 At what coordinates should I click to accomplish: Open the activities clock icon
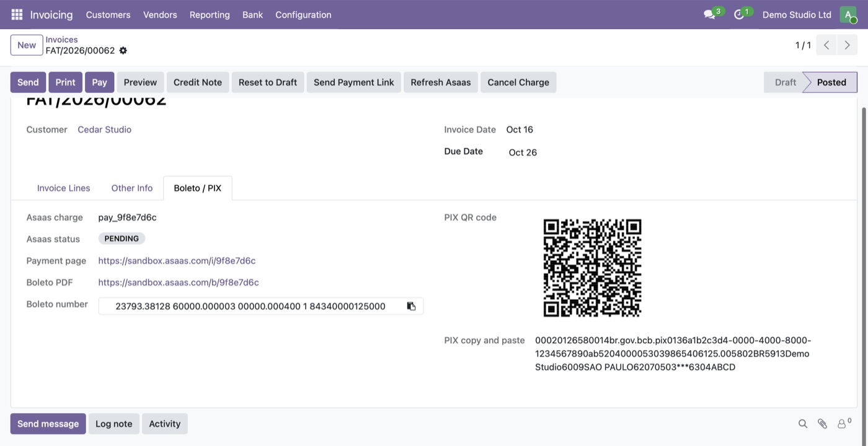(738, 14)
